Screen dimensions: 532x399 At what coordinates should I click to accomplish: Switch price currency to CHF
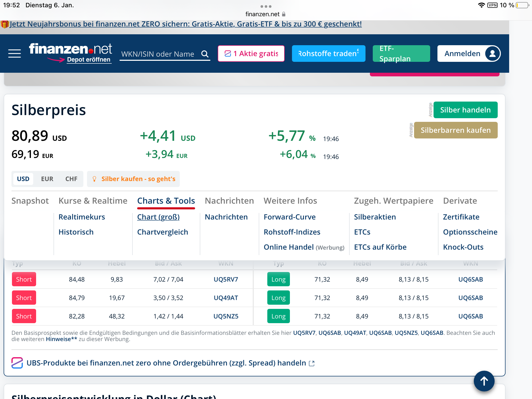[71, 179]
